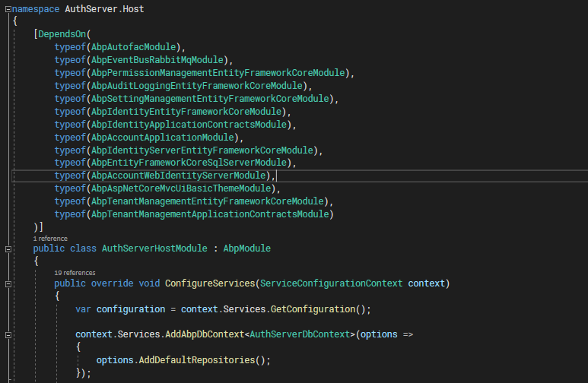Open the '1 reference' CodeLens link
Viewport: 588px width, 383px height.
coord(50,239)
